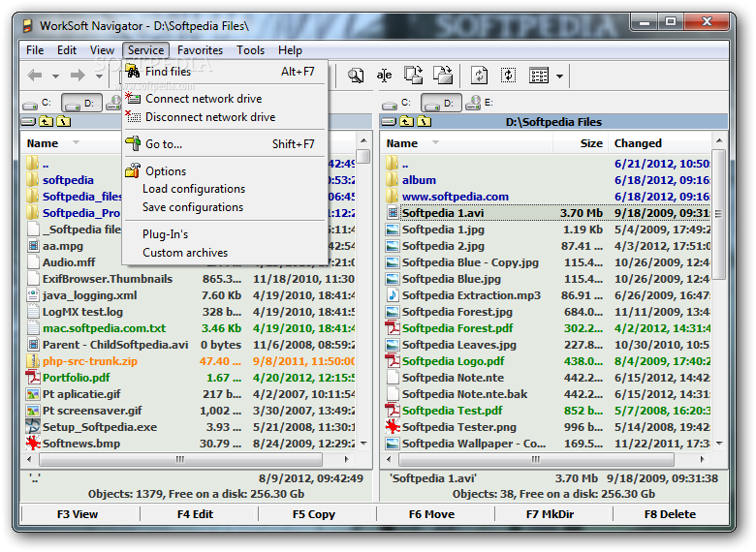Click the magnifier file search toolbar icon
Viewport: 756px width, 552px height.
click(356, 76)
